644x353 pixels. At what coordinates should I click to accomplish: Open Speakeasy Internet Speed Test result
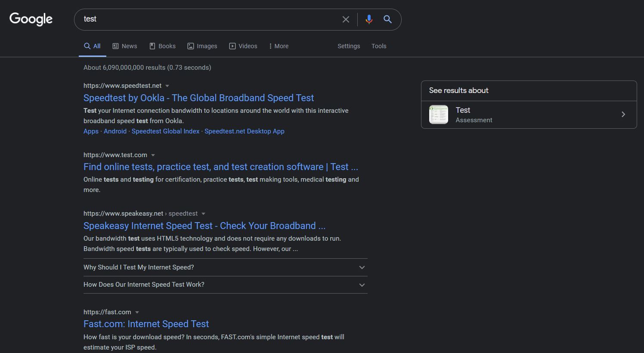point(204,226)
